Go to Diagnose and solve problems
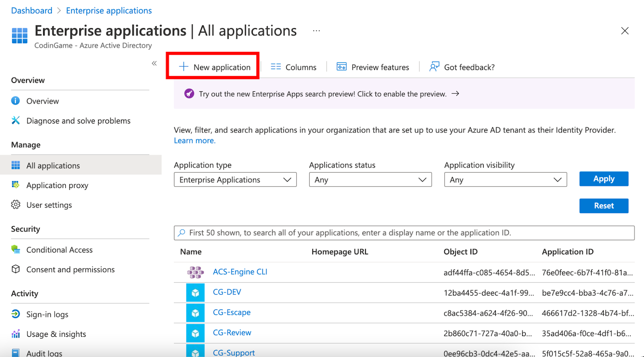644x357 pixels. tap(78, 121)
